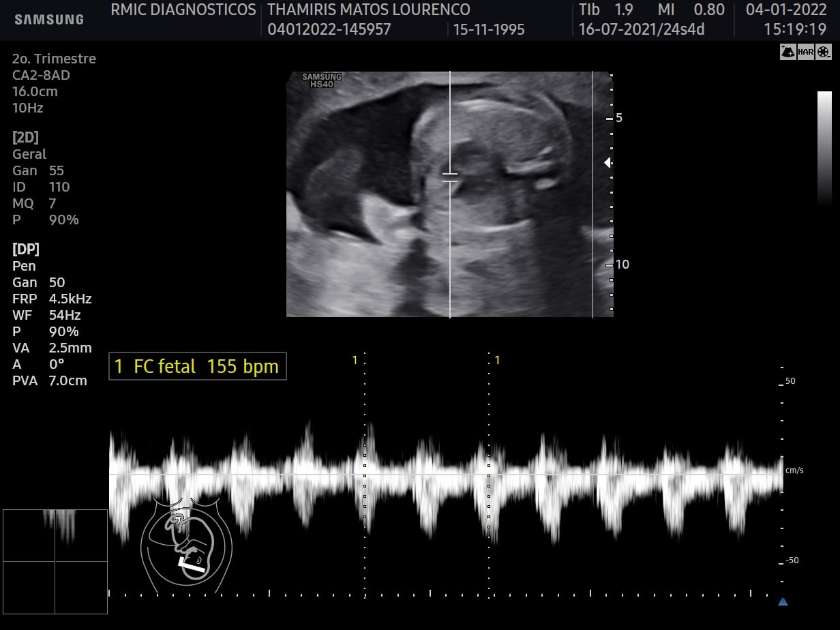The height and width of the screenshot is (630, 840).
Task: Click the SAMSUNG HS40 stamp on the scan image
Action: point(322,80)
